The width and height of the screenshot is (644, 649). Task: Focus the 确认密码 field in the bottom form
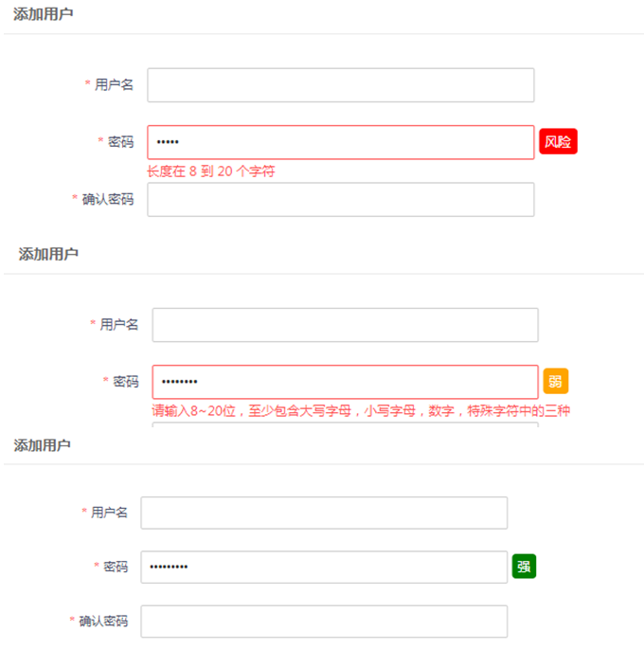click(324, 622)
